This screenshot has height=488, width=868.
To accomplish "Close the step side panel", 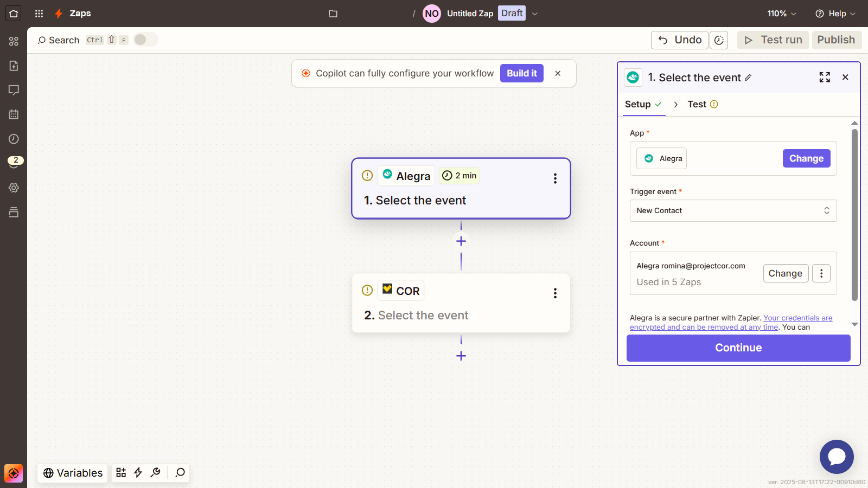I will click(x=845, y=77).
